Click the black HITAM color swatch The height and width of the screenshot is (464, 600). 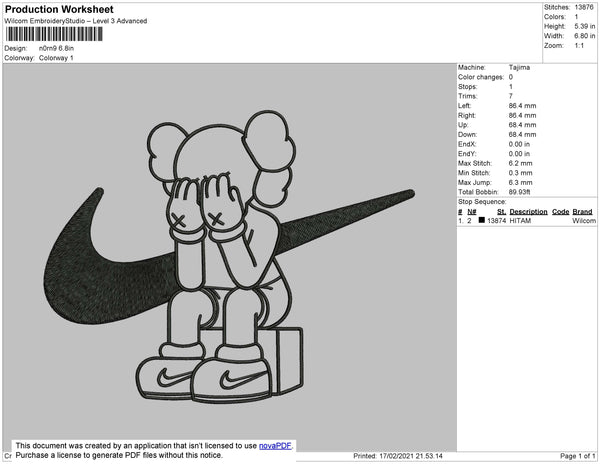(481, 220)
